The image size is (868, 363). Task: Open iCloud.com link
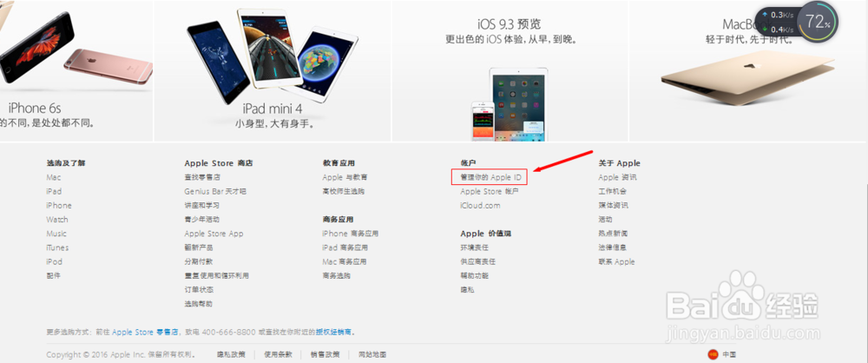click(480, 206)
